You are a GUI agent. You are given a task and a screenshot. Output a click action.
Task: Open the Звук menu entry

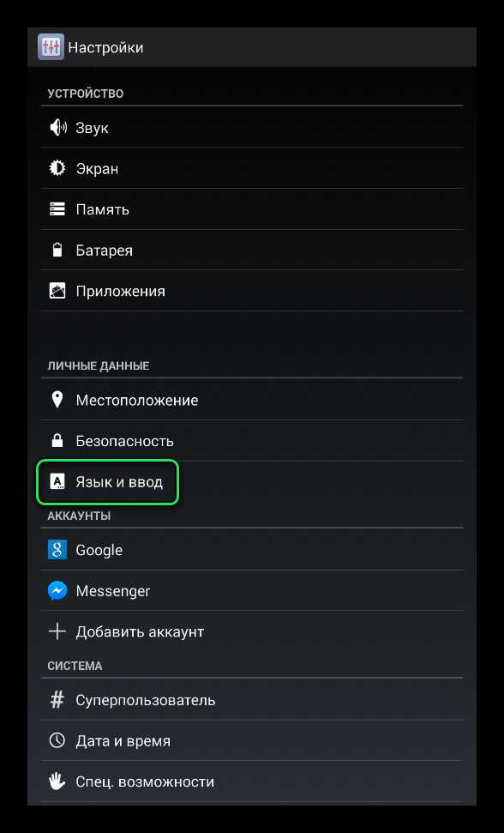click(252, 128)
